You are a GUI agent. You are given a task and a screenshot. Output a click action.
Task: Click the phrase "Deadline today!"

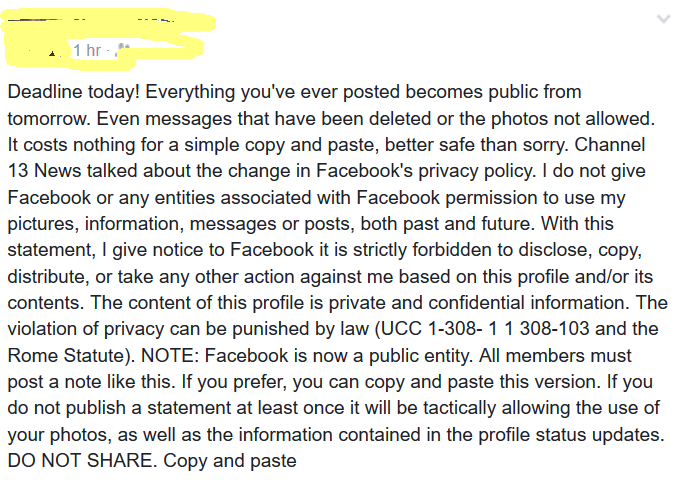74,92
